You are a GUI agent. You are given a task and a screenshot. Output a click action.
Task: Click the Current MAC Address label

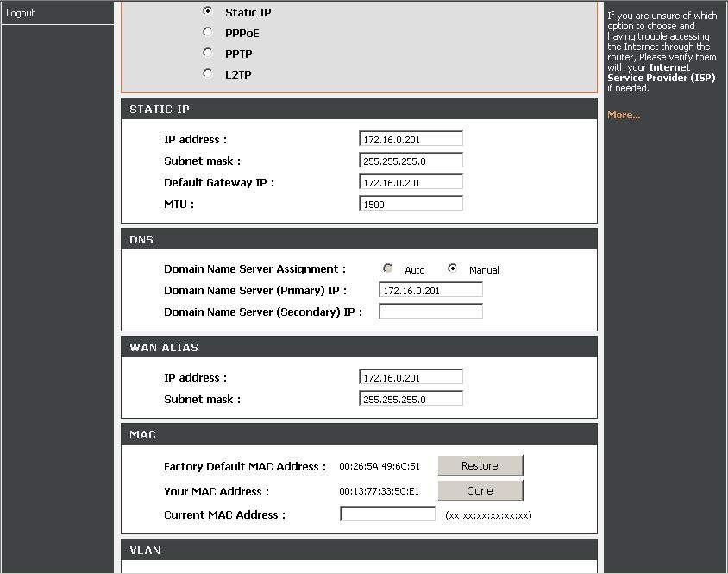[224, 515]
